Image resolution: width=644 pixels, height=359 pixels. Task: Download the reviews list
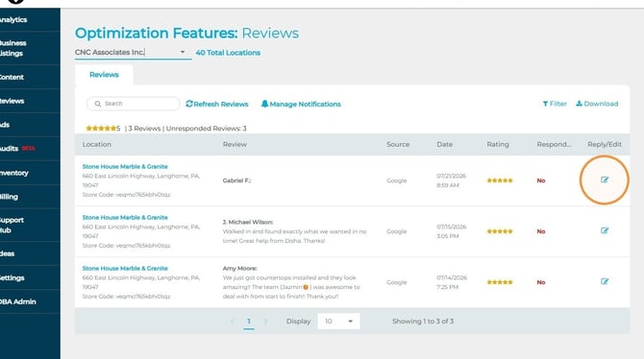[597, 104]
